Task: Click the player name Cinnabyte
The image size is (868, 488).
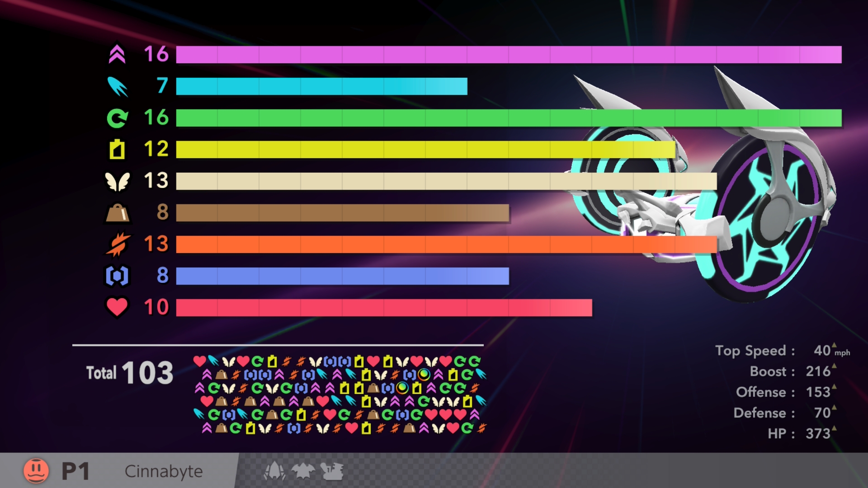Action: (164, 471)
